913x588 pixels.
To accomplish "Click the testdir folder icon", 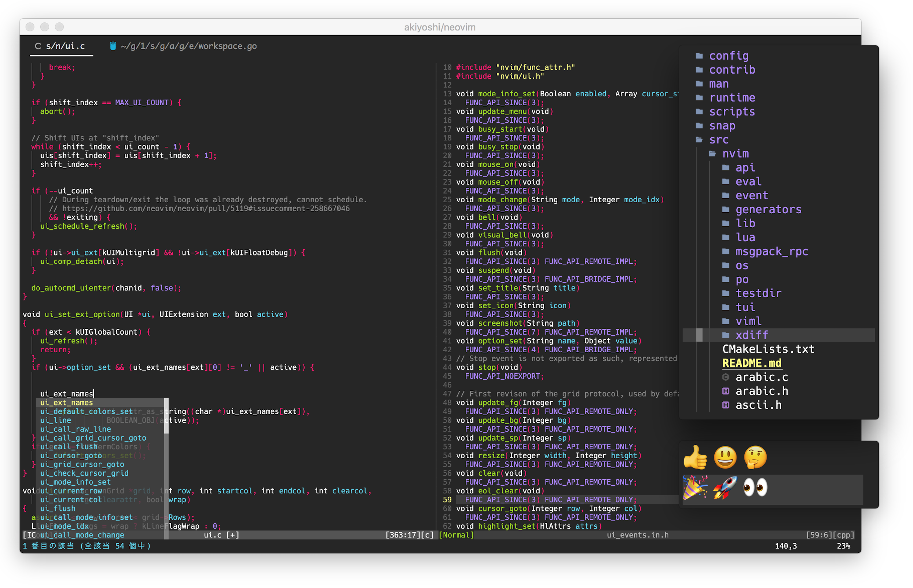I will point(726,294).
